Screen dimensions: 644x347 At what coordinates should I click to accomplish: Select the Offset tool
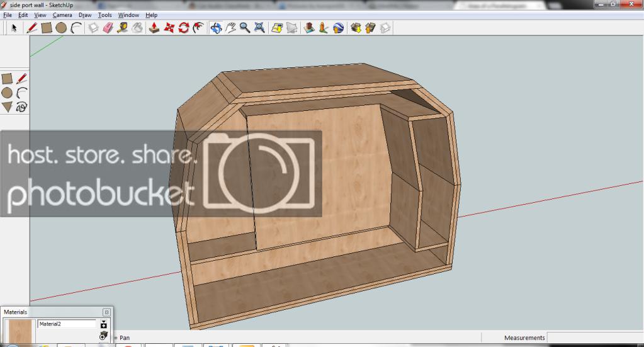199,28
